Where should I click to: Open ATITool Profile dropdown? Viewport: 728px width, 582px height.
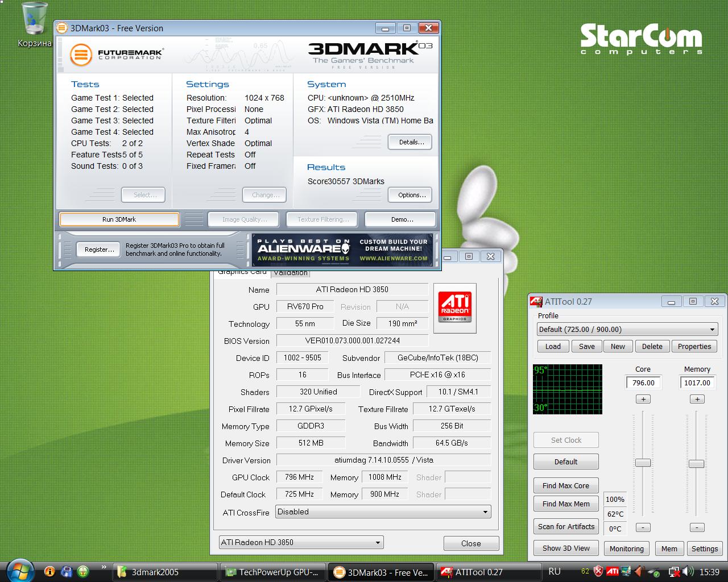[x=627, y=329]
